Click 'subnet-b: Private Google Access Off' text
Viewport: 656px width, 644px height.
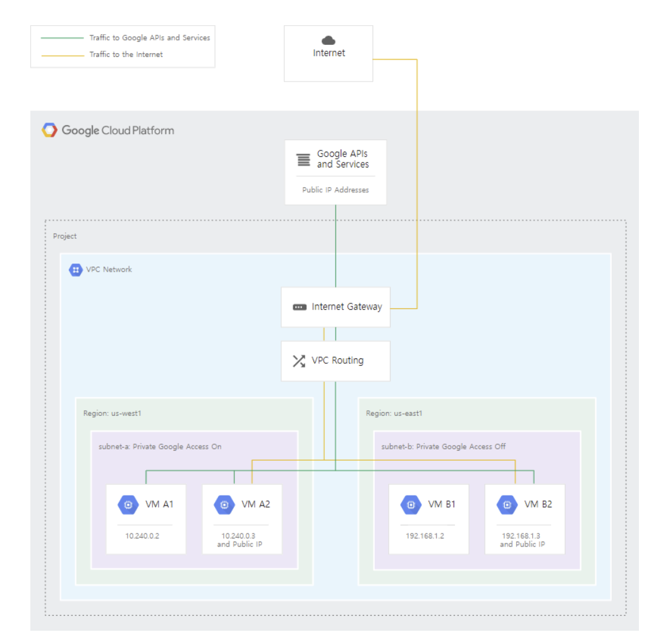tap(444, 447)
